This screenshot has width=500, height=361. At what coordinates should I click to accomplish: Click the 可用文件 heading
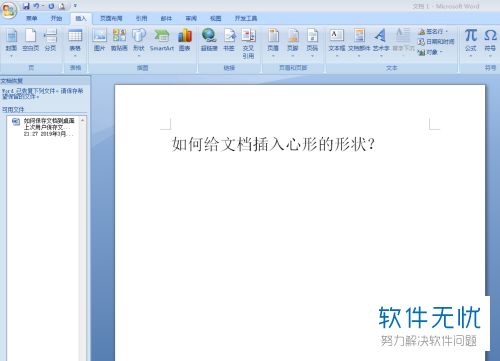click(x=13, y=109)
